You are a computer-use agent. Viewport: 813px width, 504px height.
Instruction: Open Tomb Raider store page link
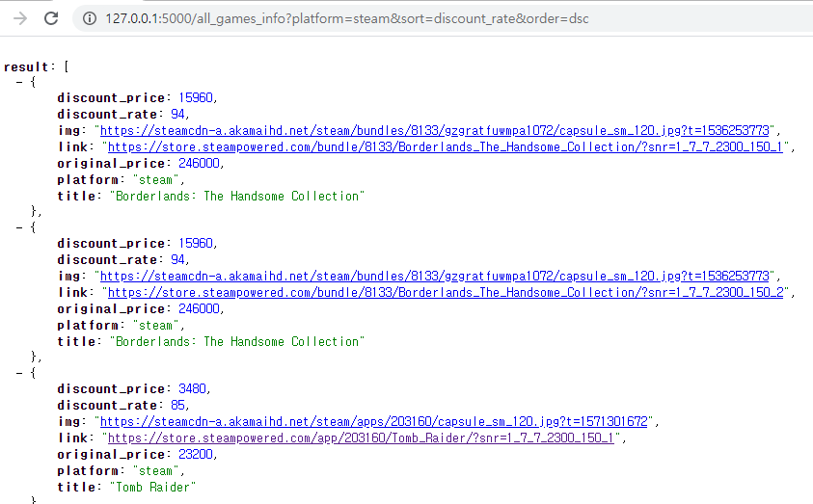coord(361,438)
